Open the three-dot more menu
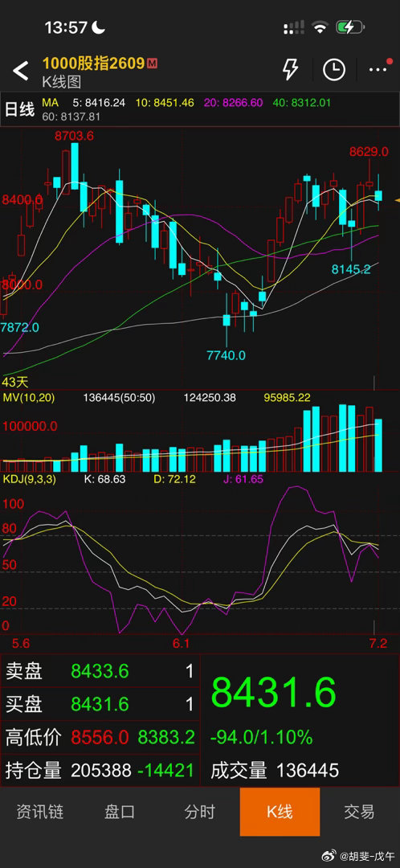Screen dimensions: 400x868 [x=378, y=70]
